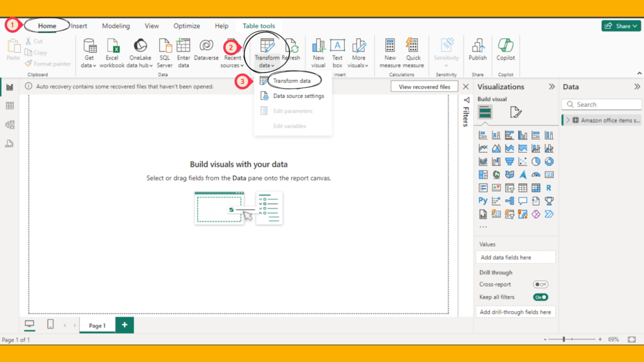Click the zoom slider handle
This screenshot has width=644, height=362.
coord(564,339)
